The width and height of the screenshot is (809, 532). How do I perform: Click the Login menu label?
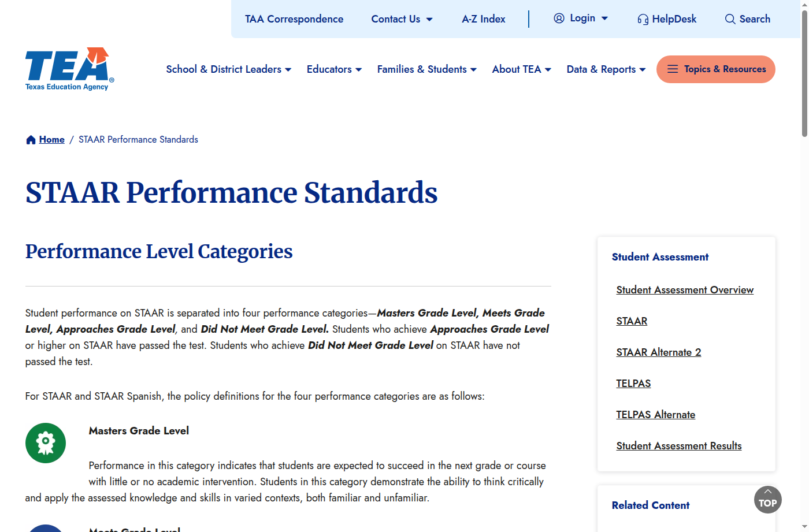point(582,18)
